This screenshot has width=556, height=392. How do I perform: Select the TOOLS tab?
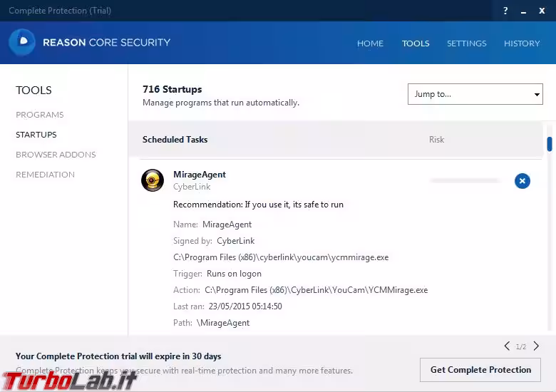click(416, 43)
